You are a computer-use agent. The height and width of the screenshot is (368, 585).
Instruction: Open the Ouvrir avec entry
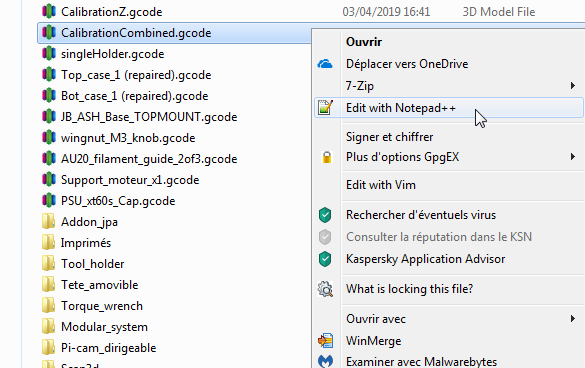coord(376,319)
